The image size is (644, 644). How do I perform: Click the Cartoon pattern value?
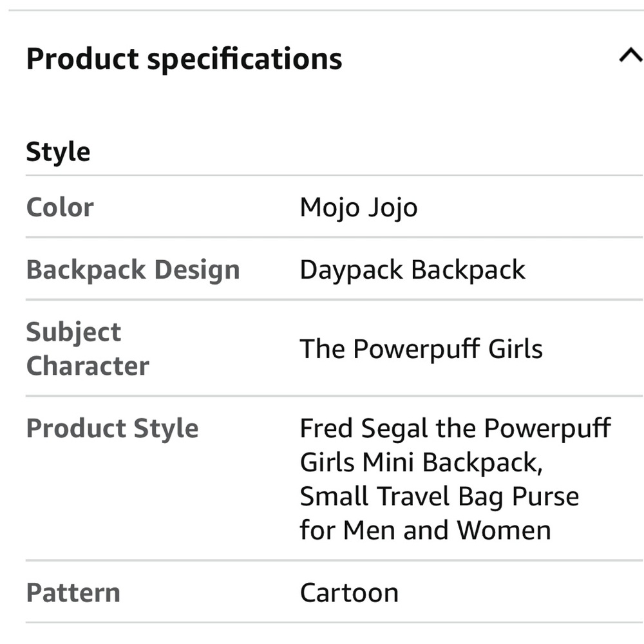point(349,593)
